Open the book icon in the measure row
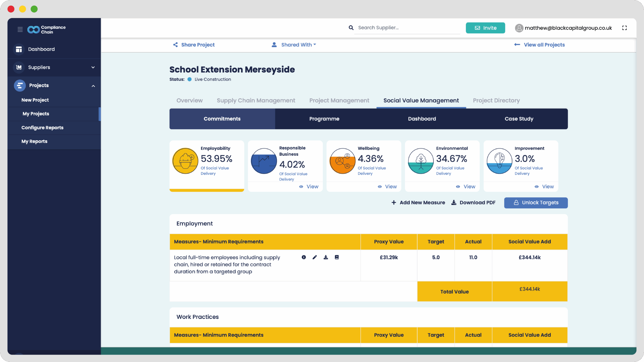The height and width of the screenshot is (362, 644). coord(337,257)
